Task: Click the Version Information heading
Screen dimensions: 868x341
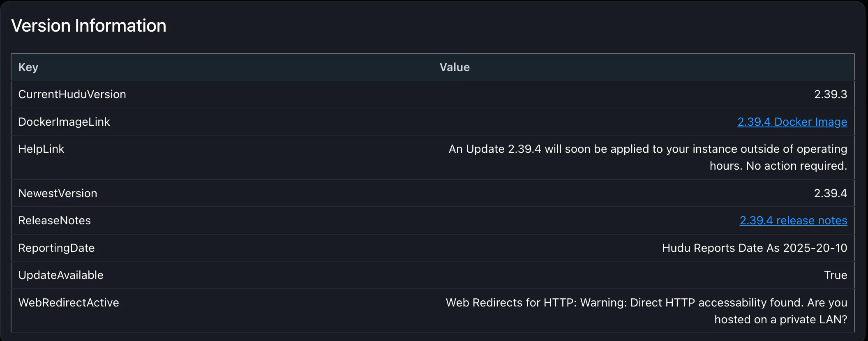Action: pyautogui.click(x=89, y=26)
